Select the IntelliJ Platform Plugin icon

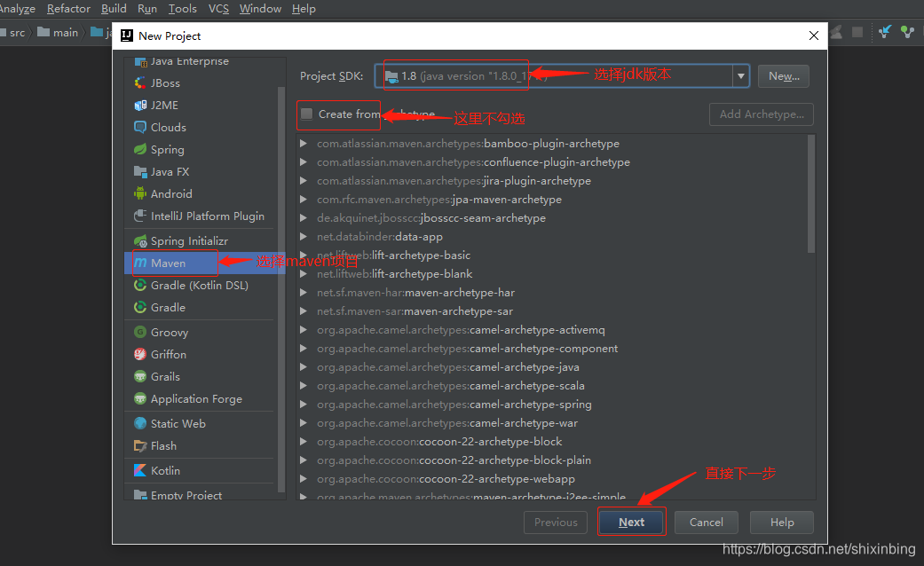(140, 216)
